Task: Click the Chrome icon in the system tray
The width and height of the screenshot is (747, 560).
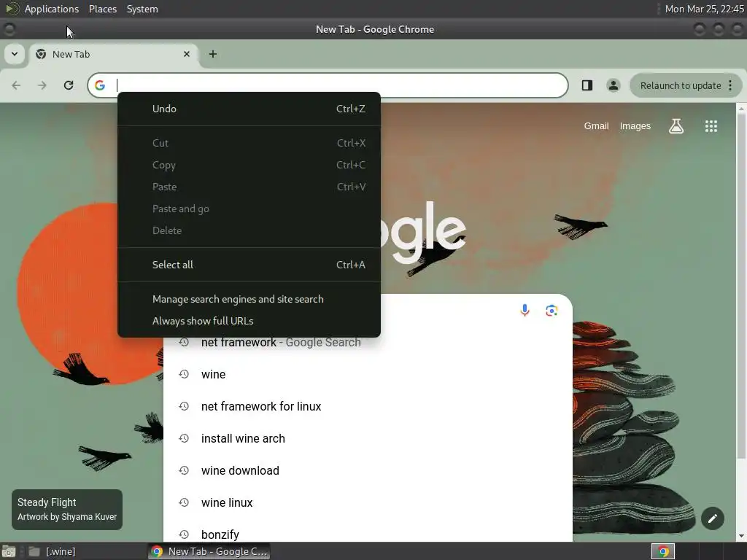Action: 663,551
